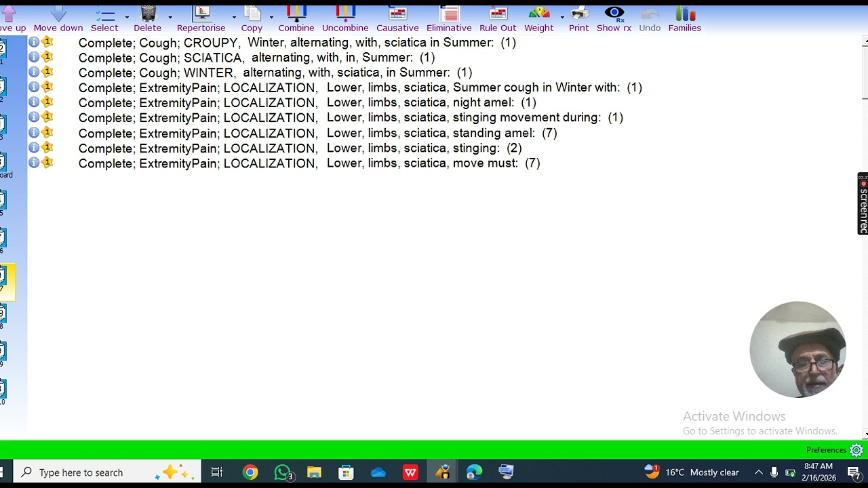
Task: Click the Repertorise toolbar icon
Action: coord(201,14)
